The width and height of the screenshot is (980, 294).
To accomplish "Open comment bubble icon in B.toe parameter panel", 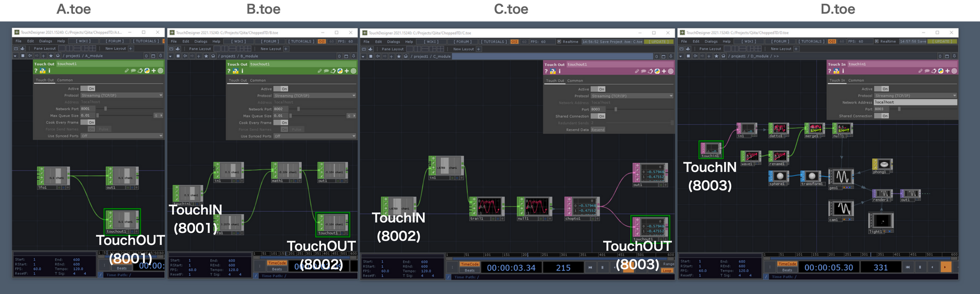I will [326, 71].
